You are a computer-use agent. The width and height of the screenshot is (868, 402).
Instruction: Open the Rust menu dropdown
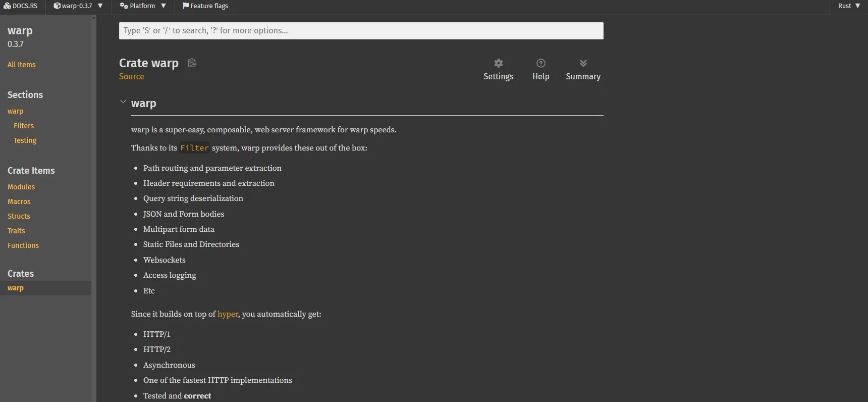(x=849, y=6)
